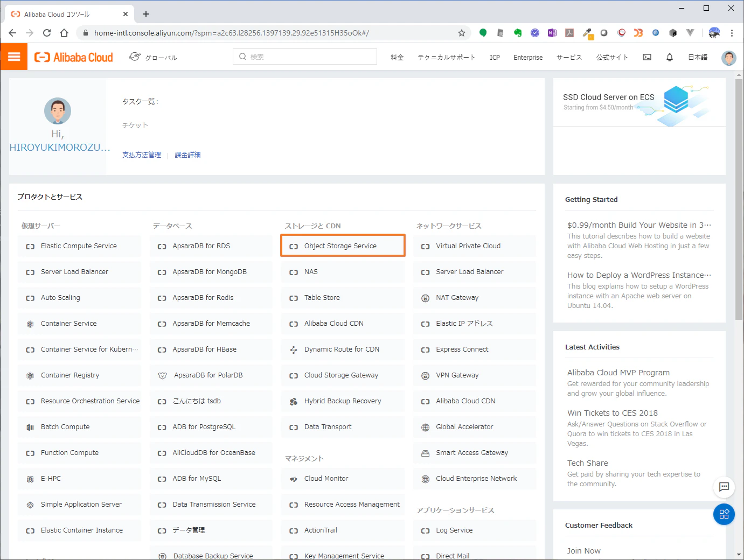Open the orange hamburger navigation menu

click(x=14, y=57)
